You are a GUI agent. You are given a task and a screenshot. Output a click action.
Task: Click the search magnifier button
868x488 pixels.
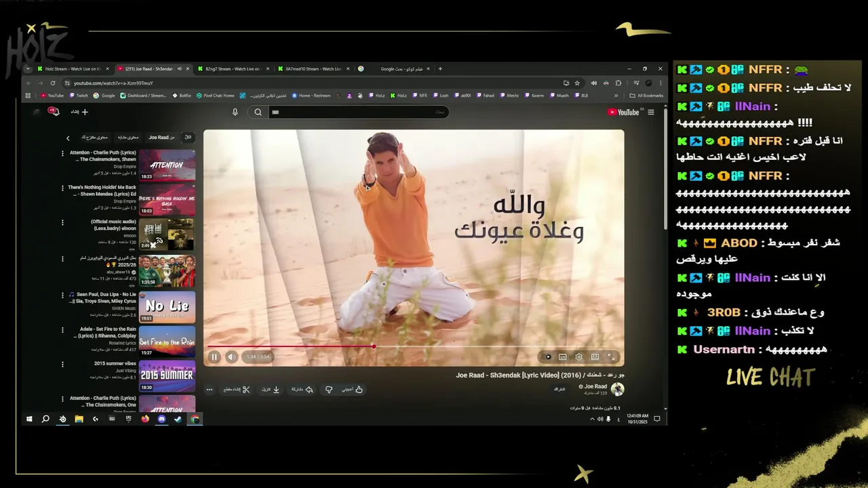pyautogui.click(x=258, y=112)
